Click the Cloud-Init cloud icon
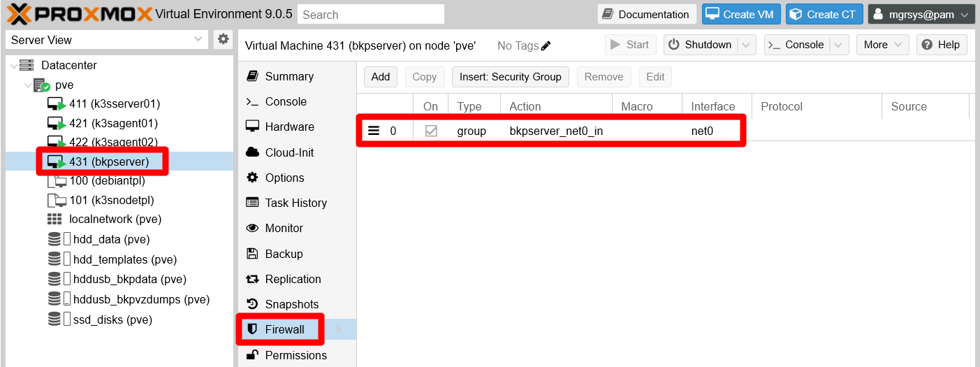Viewport: 980px width, 367px height. coord(252,152)
